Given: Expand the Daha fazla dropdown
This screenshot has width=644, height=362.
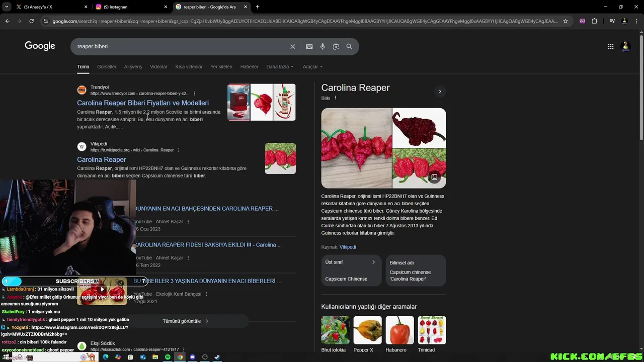Looking at the screenshot, I should pos(280,66).
